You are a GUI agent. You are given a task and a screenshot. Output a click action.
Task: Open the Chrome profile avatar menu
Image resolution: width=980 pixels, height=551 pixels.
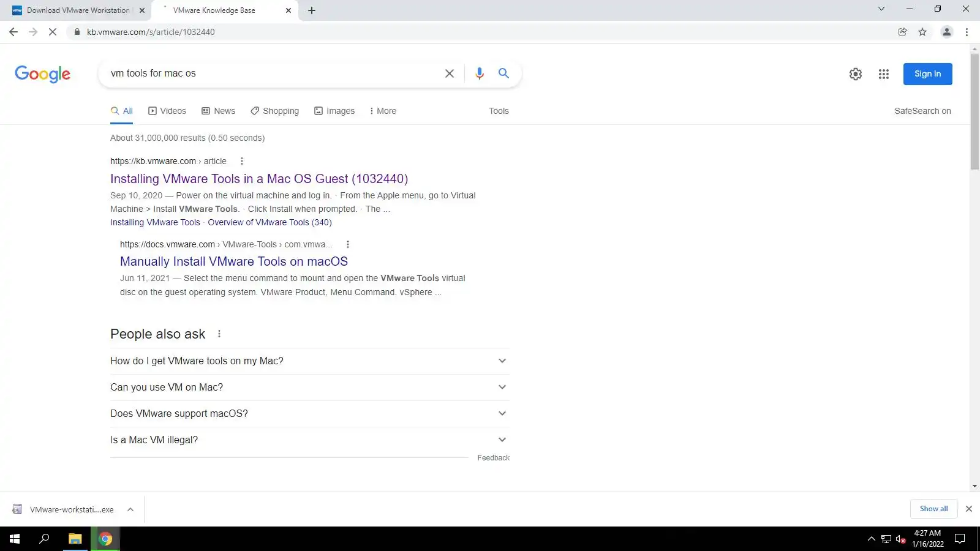947,32
